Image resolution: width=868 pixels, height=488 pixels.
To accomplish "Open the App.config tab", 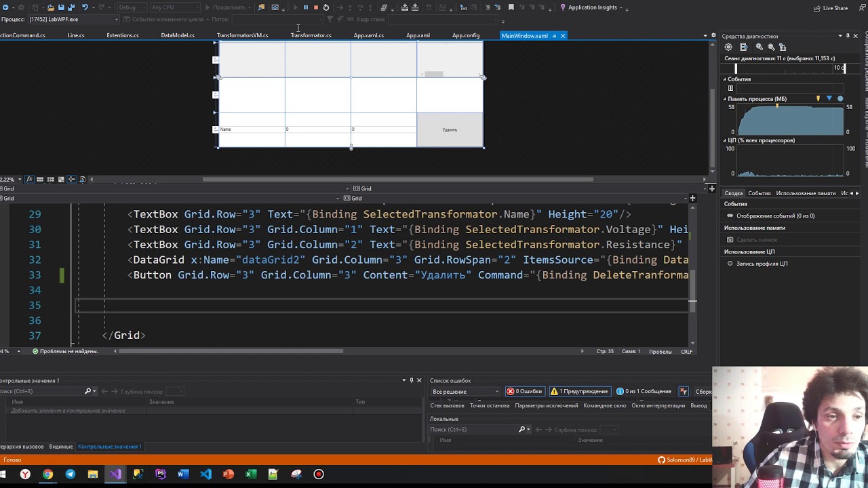I will (466, 36).
